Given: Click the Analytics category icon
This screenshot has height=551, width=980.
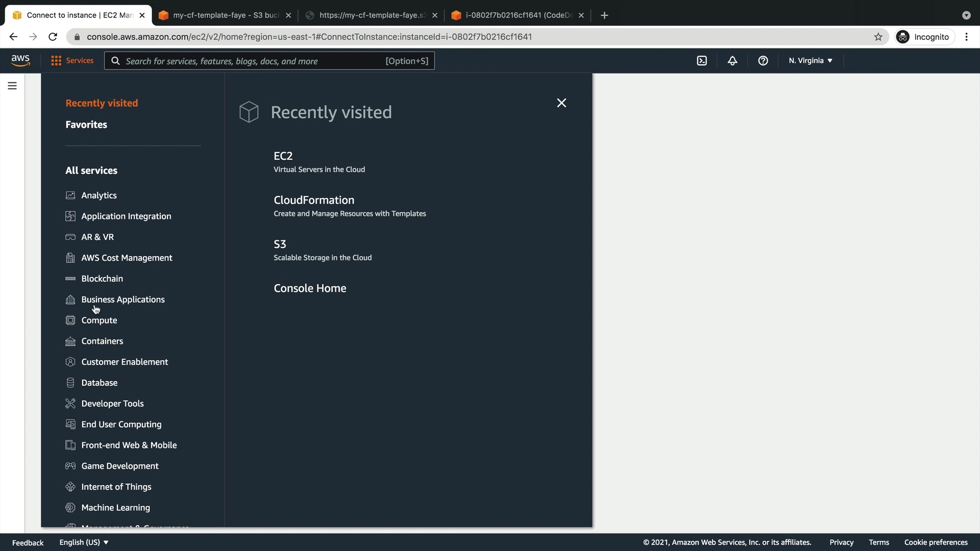Looking at the screenshot, I should 70,195.
